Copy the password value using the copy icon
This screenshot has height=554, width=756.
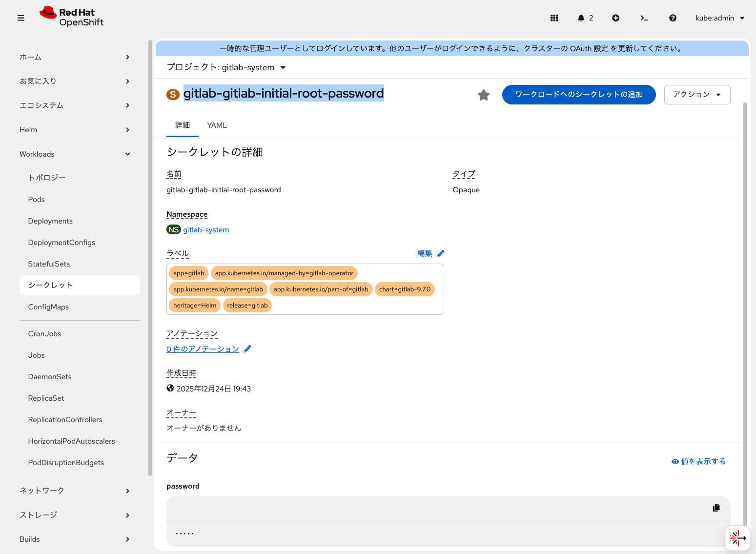coord(716,508)
